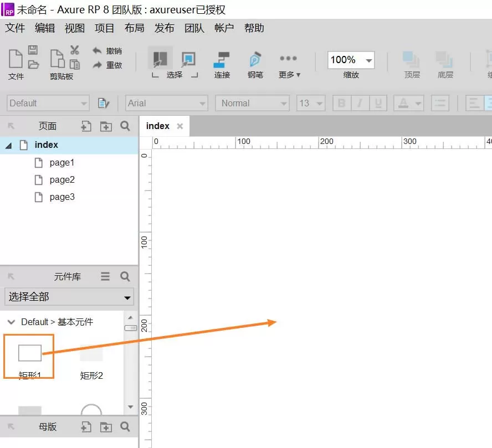
Task: Open the 项目 menu
Action: pyautogui.click(x=105, y=28)
